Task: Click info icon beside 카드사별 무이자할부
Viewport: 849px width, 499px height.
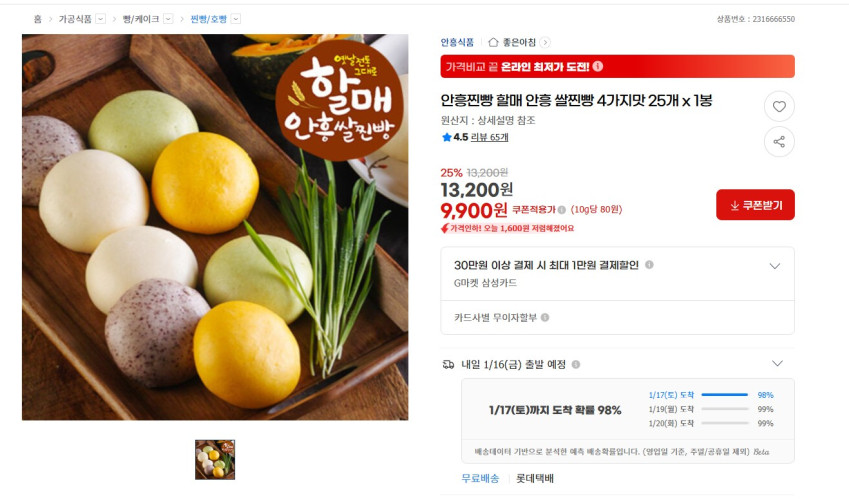Action: pos(545,317)
